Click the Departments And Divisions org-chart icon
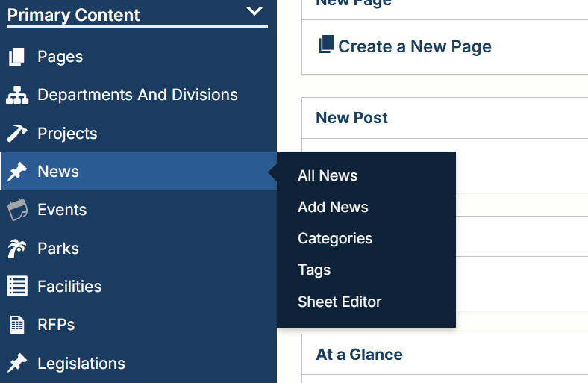This screenshot has width=588, height=383. [17, 95]
